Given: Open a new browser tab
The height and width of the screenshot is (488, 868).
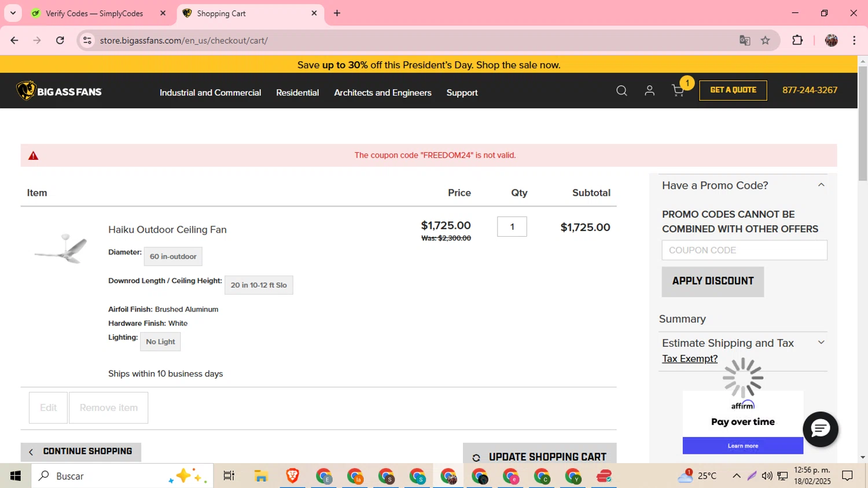Looking at the screenshot, I should point(337,13).
